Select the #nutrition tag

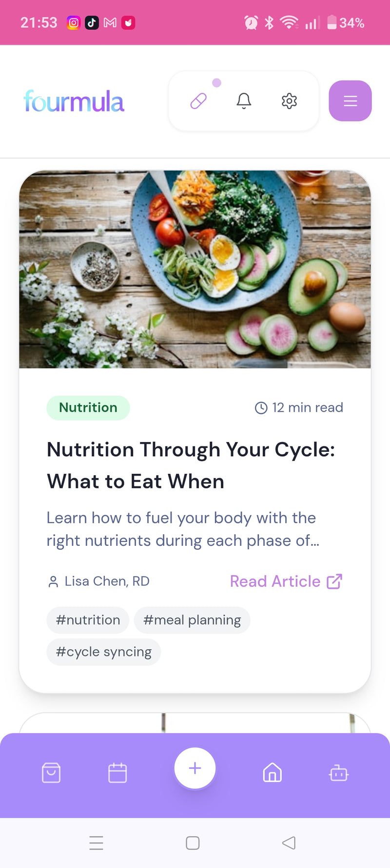[88, 620]
